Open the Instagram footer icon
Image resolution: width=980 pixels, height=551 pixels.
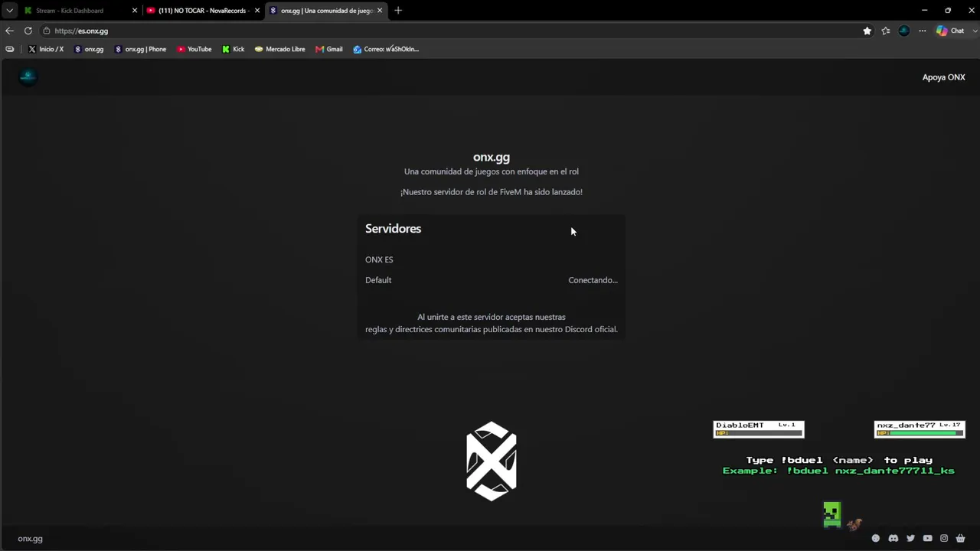pos(944,539)
